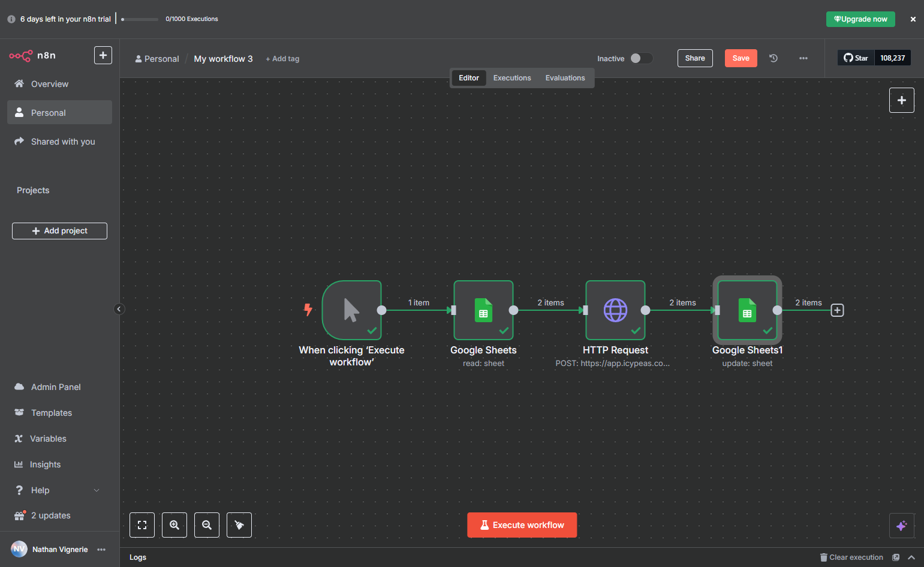This screenshot has width=924, height=567.
Task: Click the n8n logo icon
Action: (21, 56)
